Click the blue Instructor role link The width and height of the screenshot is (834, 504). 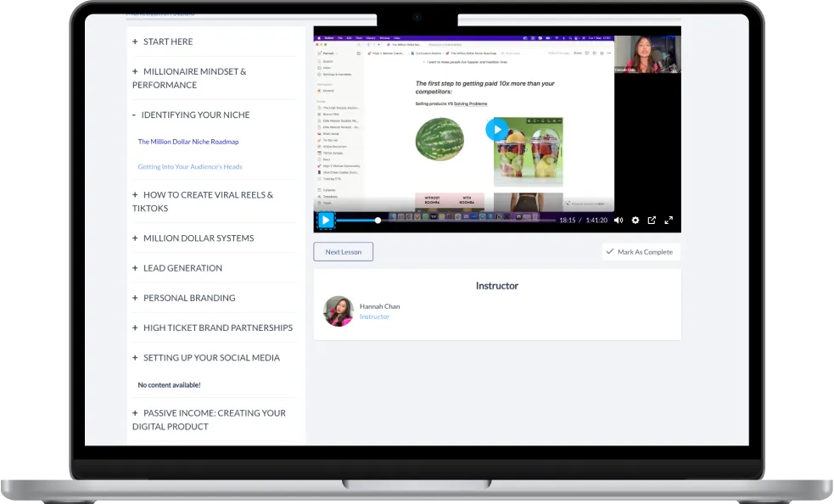(374, 316)
